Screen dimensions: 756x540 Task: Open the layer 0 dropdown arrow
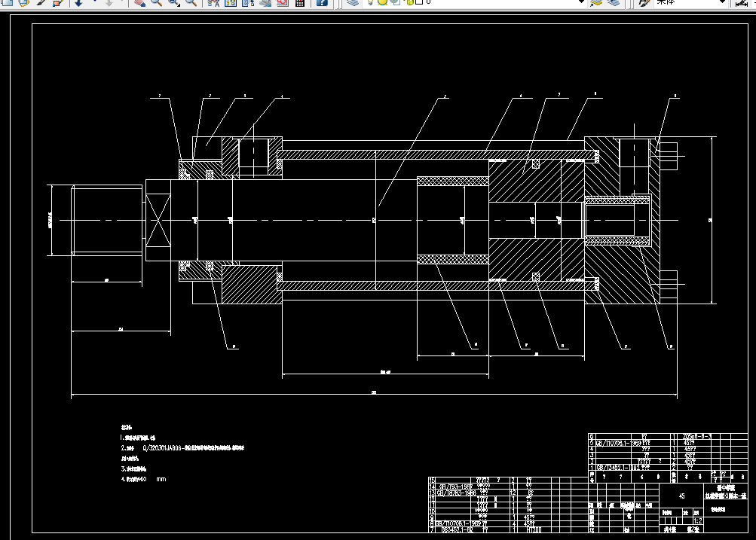(x=581, y=2)
